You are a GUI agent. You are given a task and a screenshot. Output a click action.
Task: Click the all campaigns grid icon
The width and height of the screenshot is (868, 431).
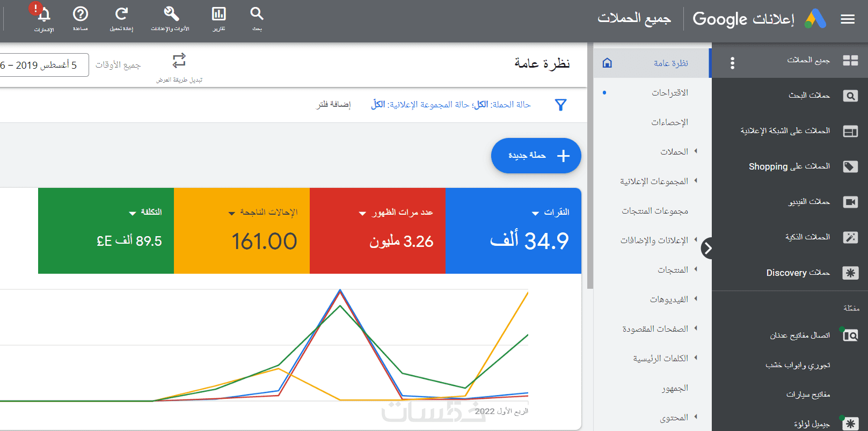point(850,60)
